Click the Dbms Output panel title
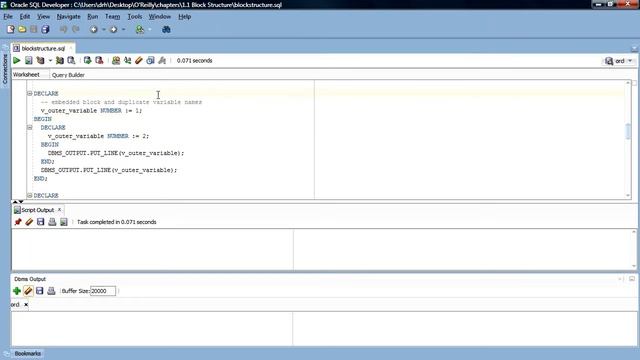This screenshot has height=360, width=640. [x=30, y=279]
